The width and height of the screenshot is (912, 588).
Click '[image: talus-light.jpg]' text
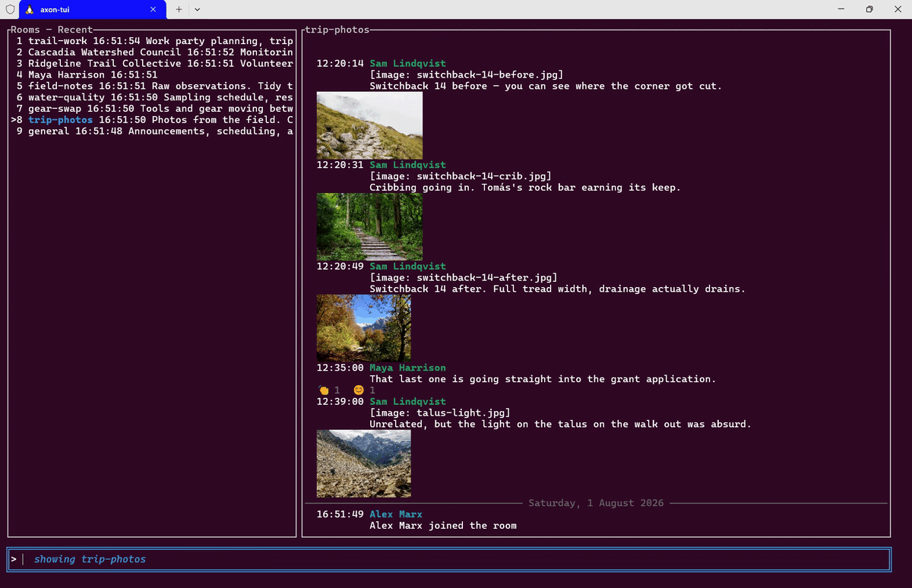(x=440, y=413)
